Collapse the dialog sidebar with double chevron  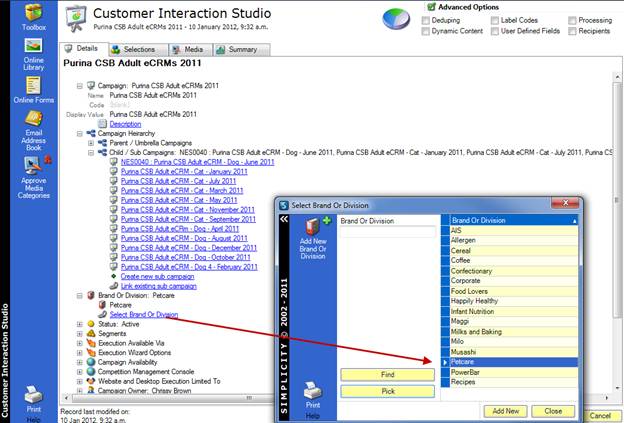coord(284,219)
